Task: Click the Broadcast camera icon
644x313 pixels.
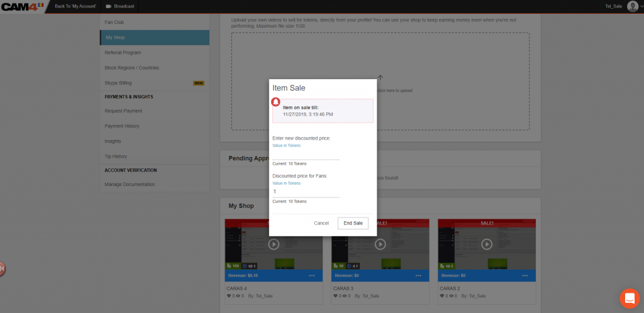Action: pyautogui.click(x=108, y=6)
